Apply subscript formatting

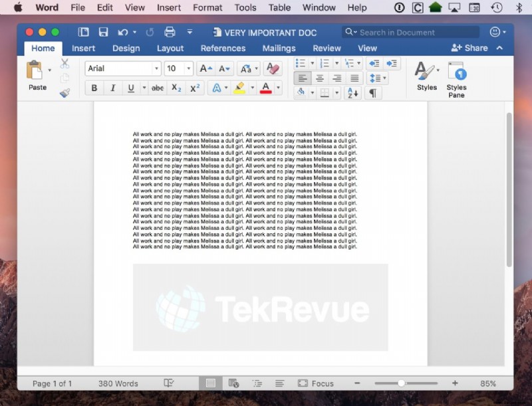(176, 88)
